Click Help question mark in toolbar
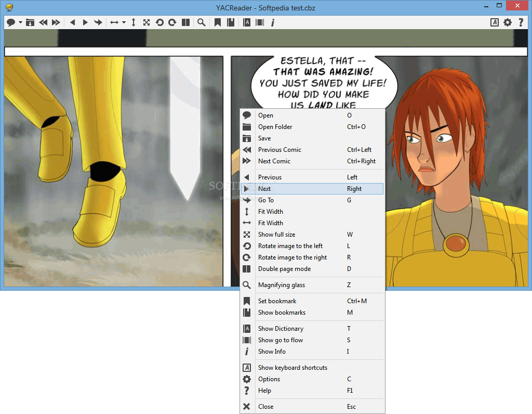The width and height of the screenshot is (532, 414). [521, 22]
